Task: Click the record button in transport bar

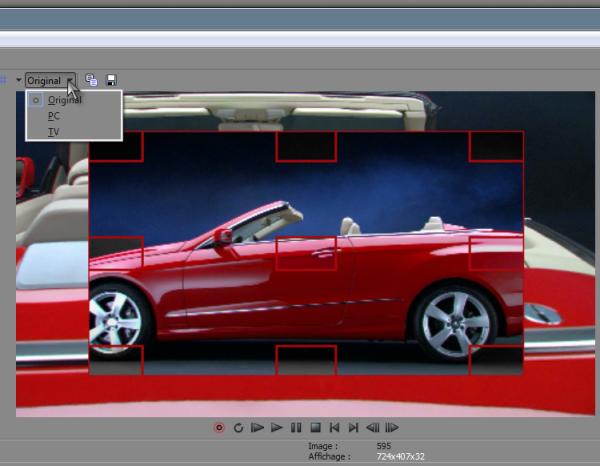Action: [x=219, y=428]
